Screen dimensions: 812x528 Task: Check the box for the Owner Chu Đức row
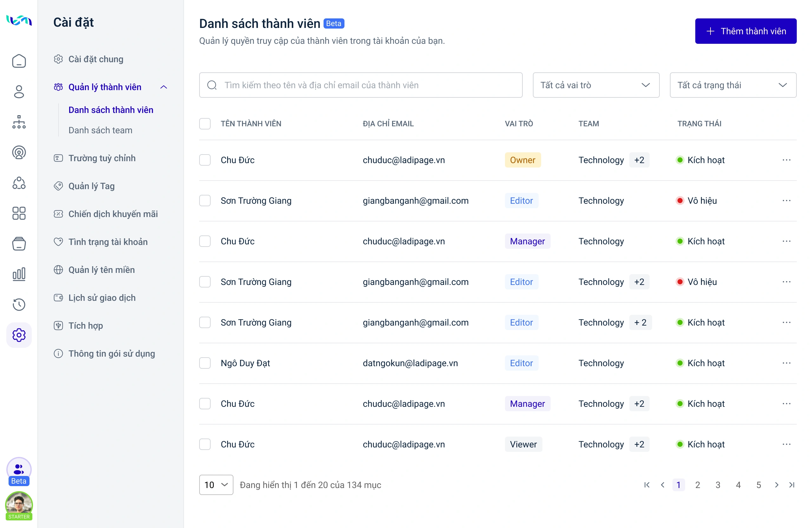(205, 160)
